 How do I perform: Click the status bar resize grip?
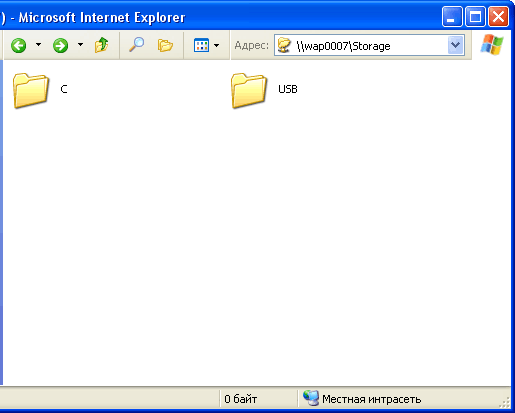coord(504,402)
